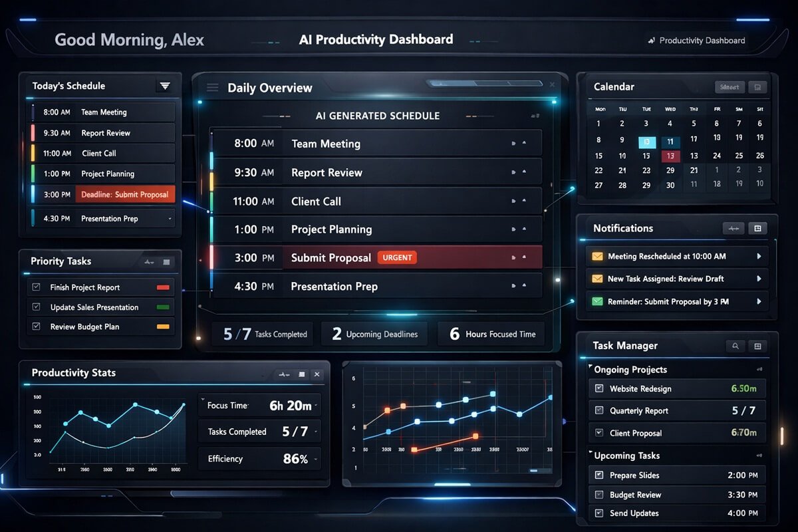Collapse the Upcoming Tasks section
This screenshot has width=798, height=532.
(590, 453)
